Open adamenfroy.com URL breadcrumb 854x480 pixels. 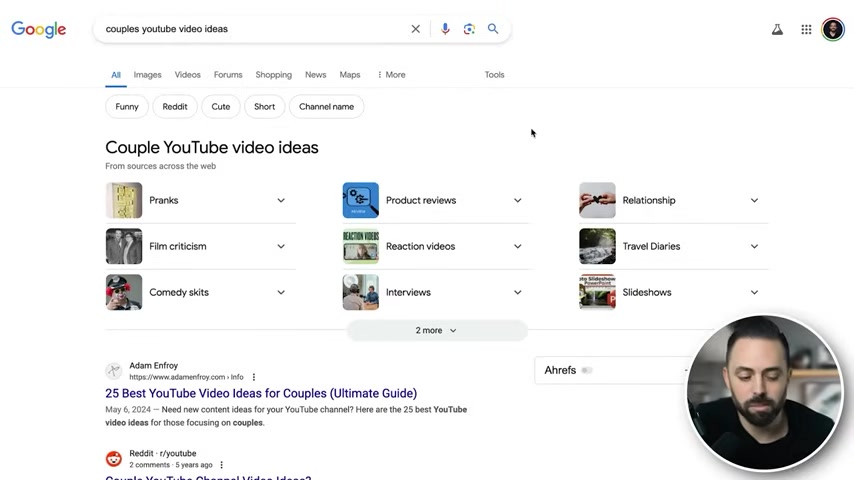(186, 377)
